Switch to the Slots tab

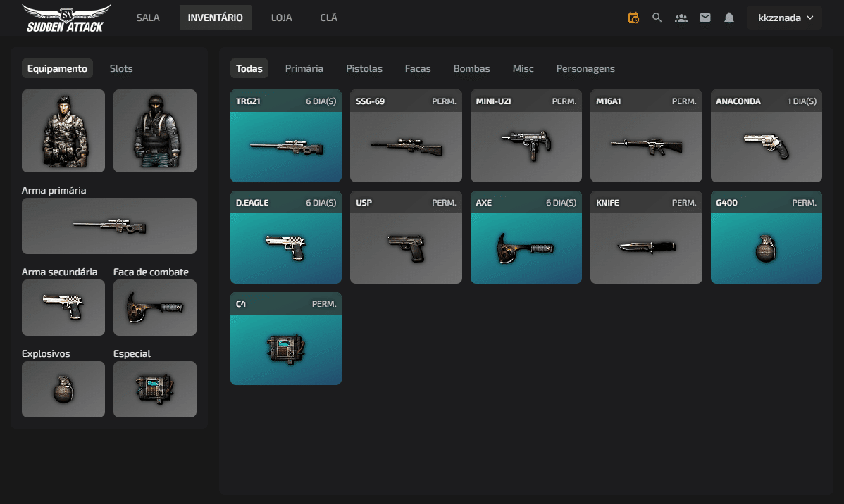click(121, 68)
